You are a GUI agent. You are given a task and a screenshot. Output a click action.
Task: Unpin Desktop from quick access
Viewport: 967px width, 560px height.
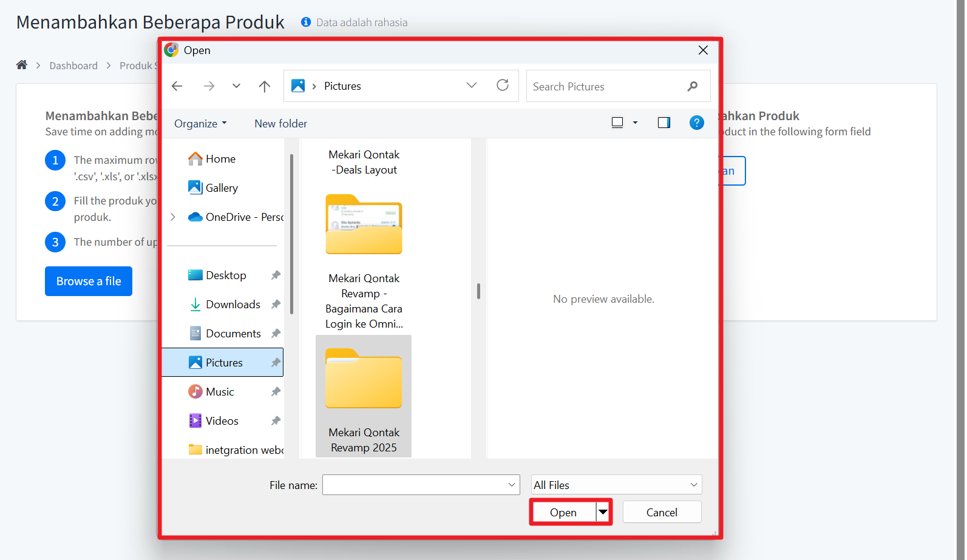pyautogui.click(x=276, y=275)
